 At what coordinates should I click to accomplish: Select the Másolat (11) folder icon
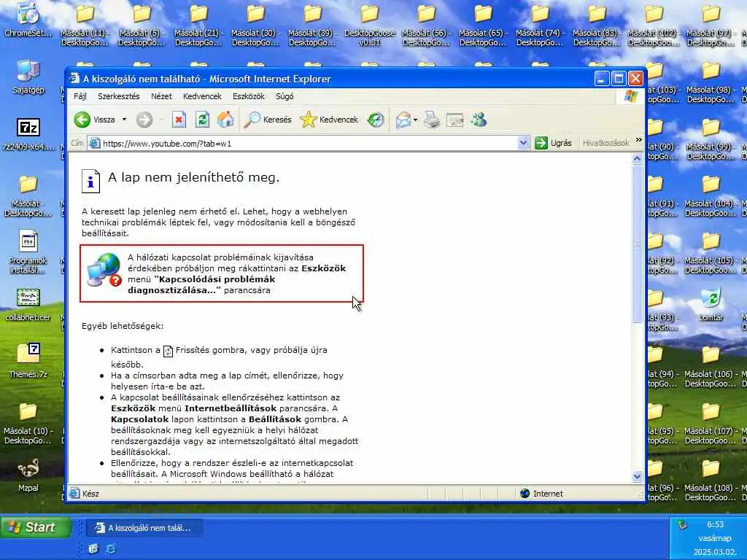tap(85, 26)
